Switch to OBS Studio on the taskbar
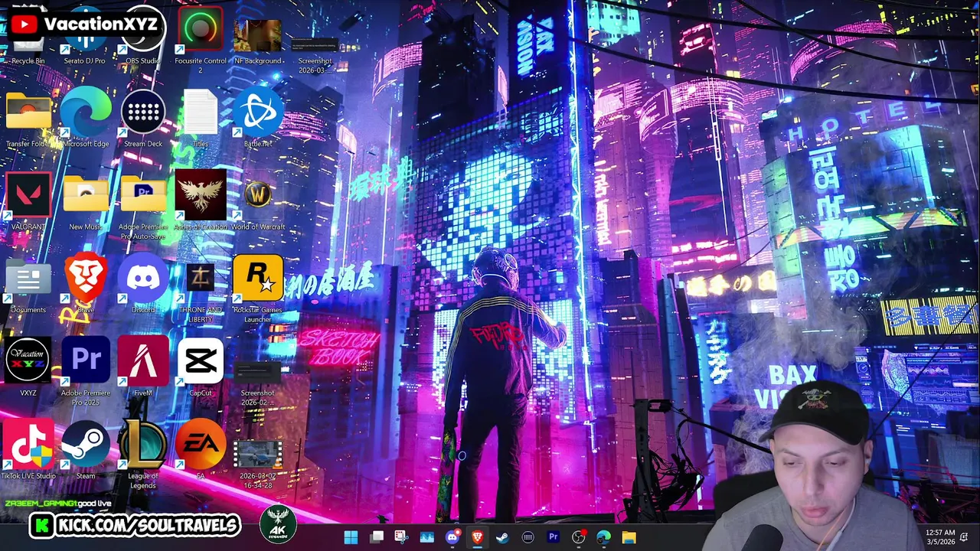The height and width of the screenshot is (551, 980). coord(578,537)
